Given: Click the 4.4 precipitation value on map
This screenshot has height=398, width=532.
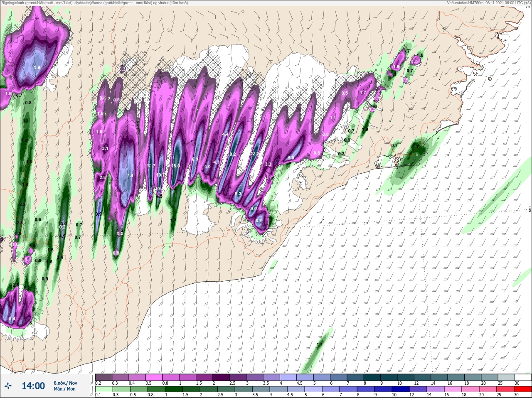Looking at the screenshot, I should 225,135.
